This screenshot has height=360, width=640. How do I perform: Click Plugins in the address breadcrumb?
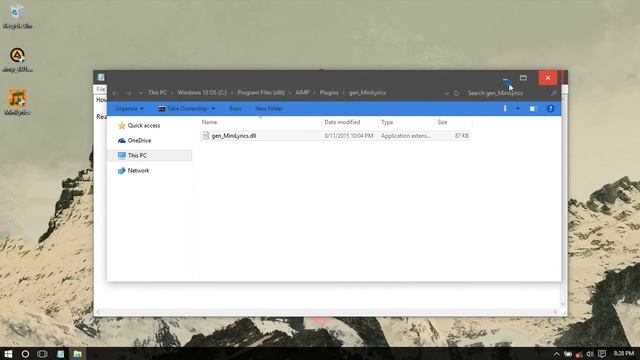(329, 93)
